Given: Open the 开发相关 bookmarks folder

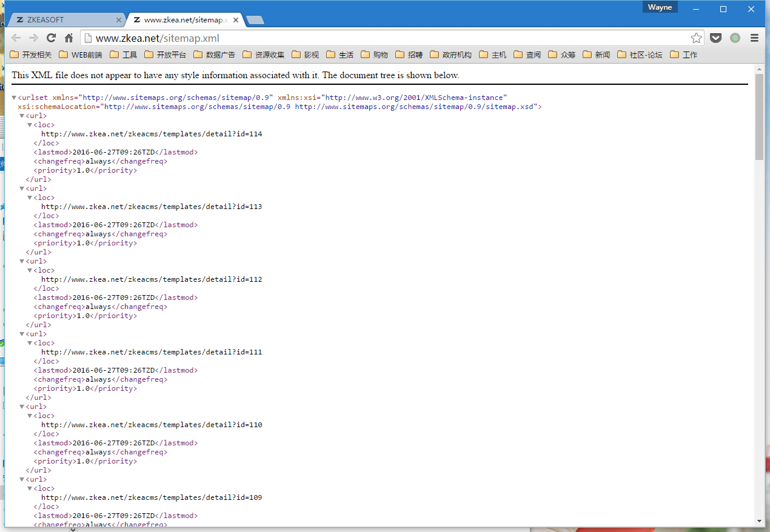Looking at the screenshot, I should click(x=31, y=55).
